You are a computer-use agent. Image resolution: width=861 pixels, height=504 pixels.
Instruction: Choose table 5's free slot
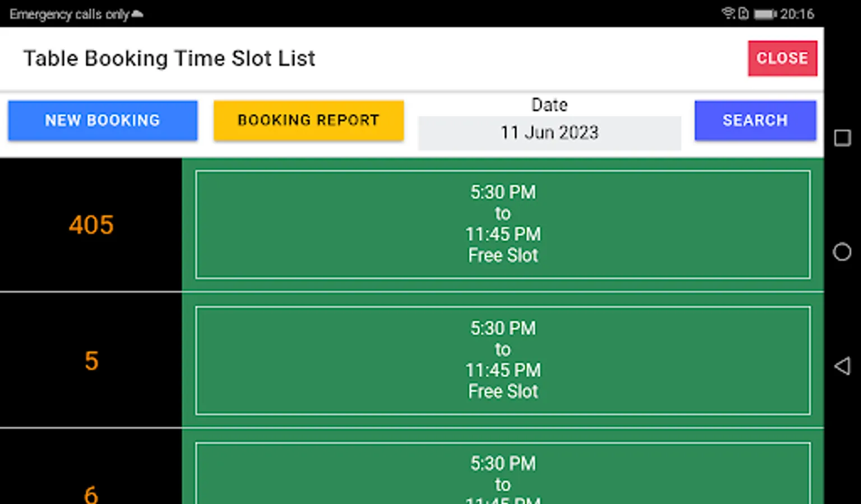tap(502, 360)
